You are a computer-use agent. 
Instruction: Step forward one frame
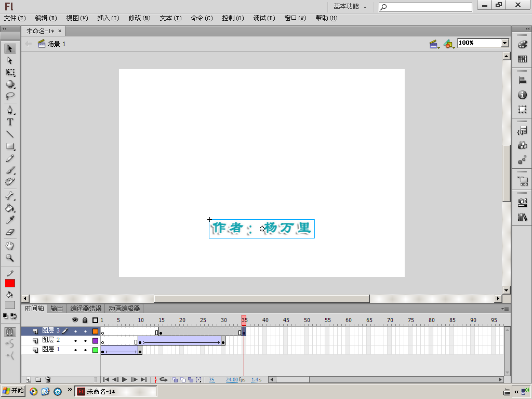point(134,380)
